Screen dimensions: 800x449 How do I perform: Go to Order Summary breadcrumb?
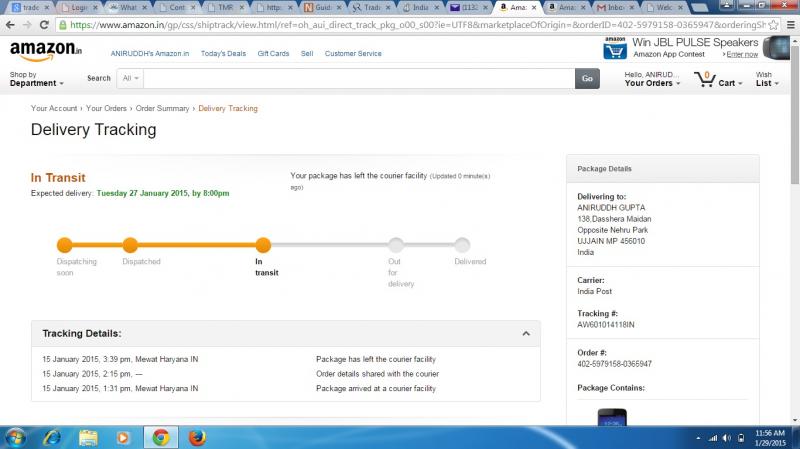tap(162, 108)
